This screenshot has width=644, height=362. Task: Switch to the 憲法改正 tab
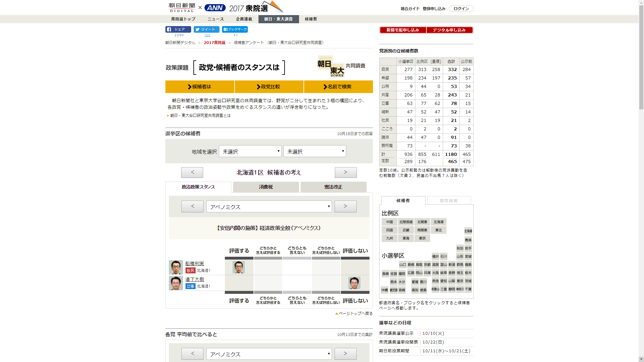333,187
